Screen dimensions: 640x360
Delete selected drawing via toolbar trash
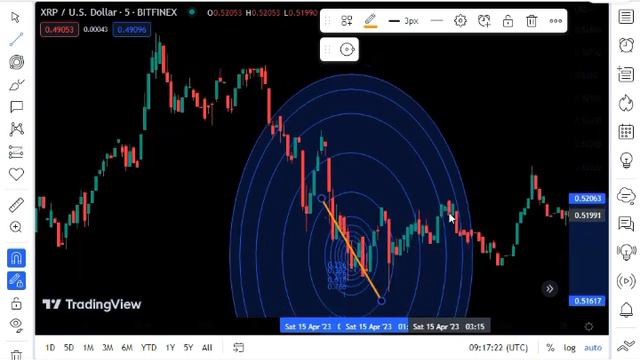[531, 21]
